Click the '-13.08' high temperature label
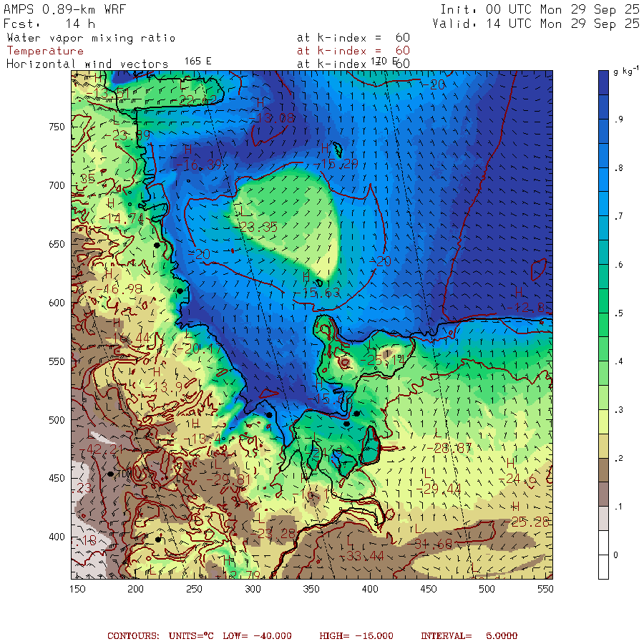Viewport: 644px width, 644px height. pyautogui.click(x=272, y=118)
